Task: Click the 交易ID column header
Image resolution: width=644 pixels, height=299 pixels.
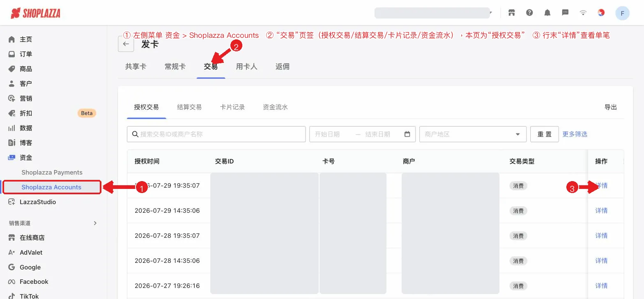Action: click(x=224, y=161)
